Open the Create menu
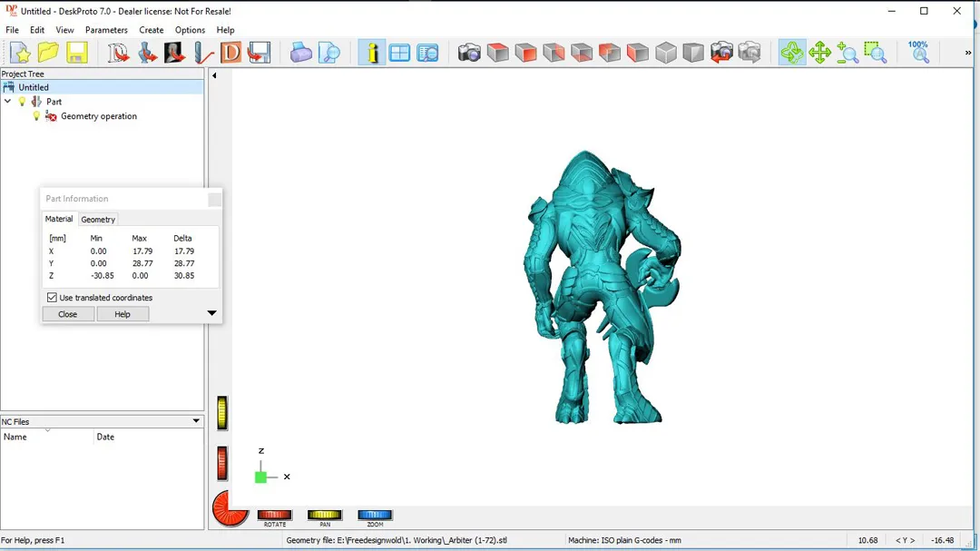Viewport: 980px width, 551px height. (x=152, y=29)
